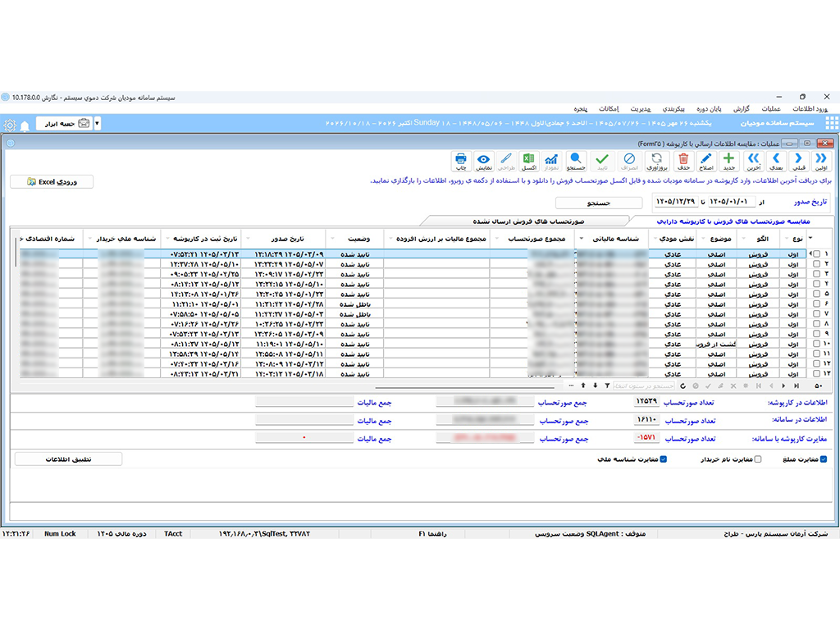Click the red trash حذف icon

(683, 161)
